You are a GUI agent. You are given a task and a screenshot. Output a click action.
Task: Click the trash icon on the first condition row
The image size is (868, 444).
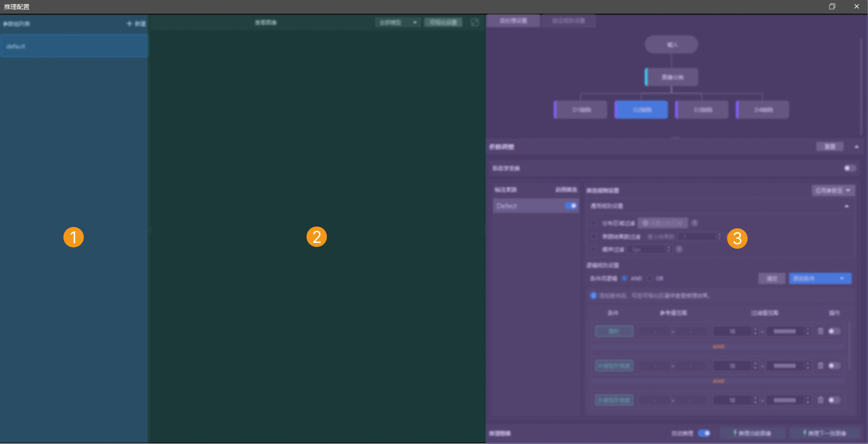click(820, 331)
